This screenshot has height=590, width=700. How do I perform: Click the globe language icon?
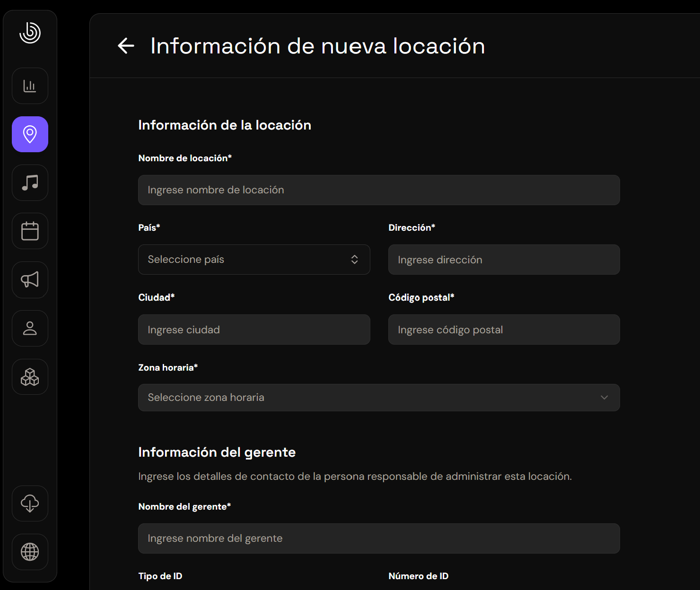pos(30,552)
